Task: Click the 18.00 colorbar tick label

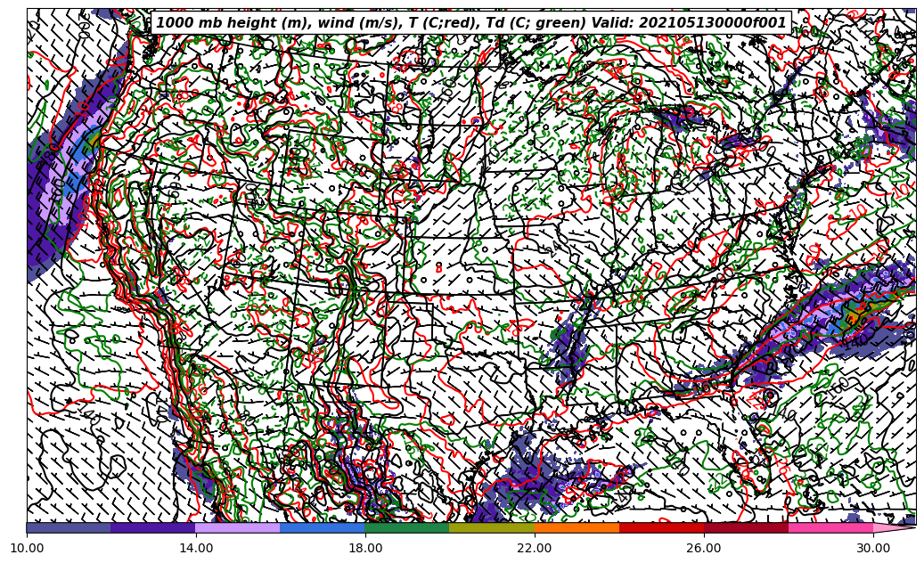Action: pos(364,548)
